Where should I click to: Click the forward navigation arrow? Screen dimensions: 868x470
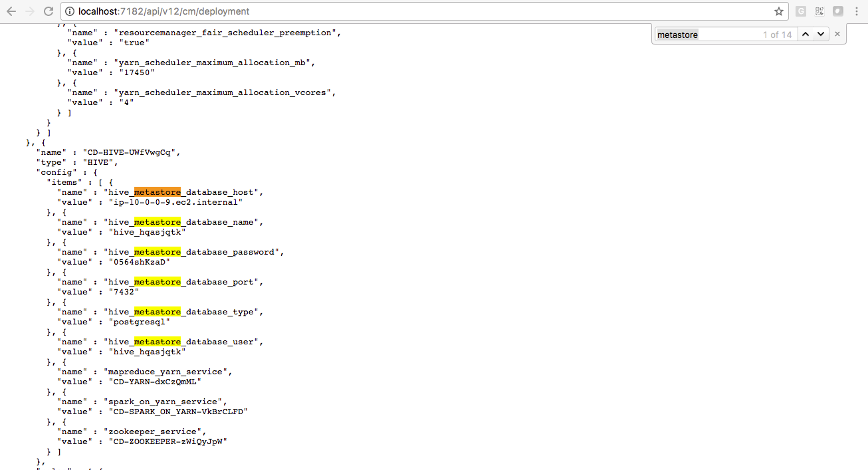(29, 11)
